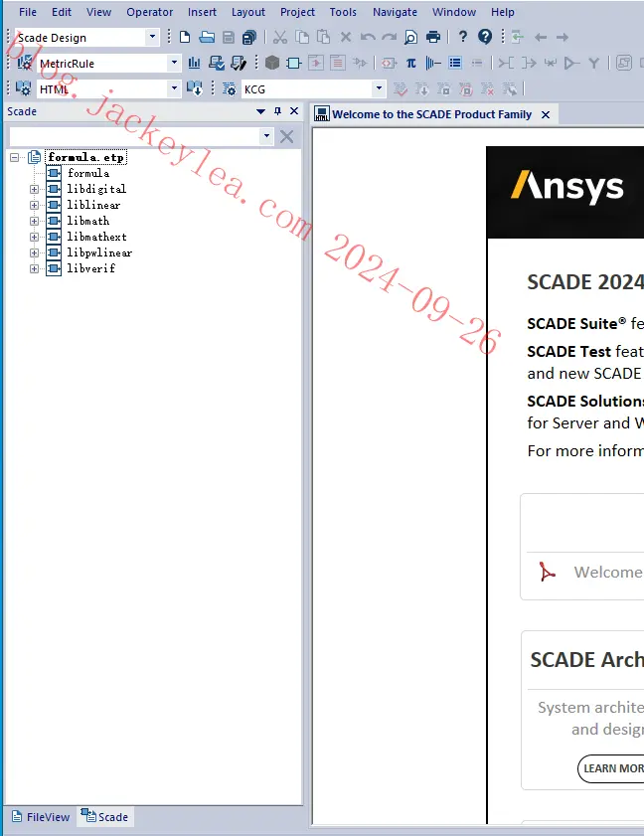The width and height of the screenshot is (644, 836).
Task: Click the KCG code generator settings icon
Action: coord(229,88)
